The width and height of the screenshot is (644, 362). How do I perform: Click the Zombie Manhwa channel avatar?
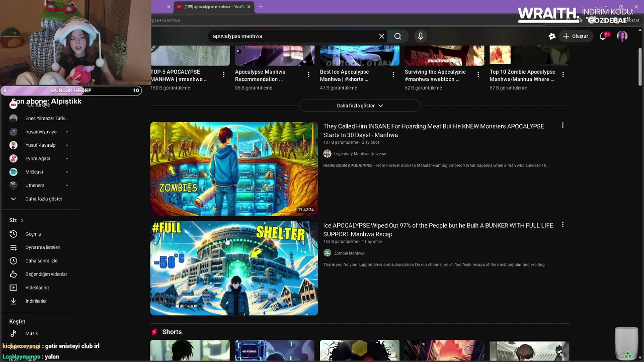pos(328,253)
